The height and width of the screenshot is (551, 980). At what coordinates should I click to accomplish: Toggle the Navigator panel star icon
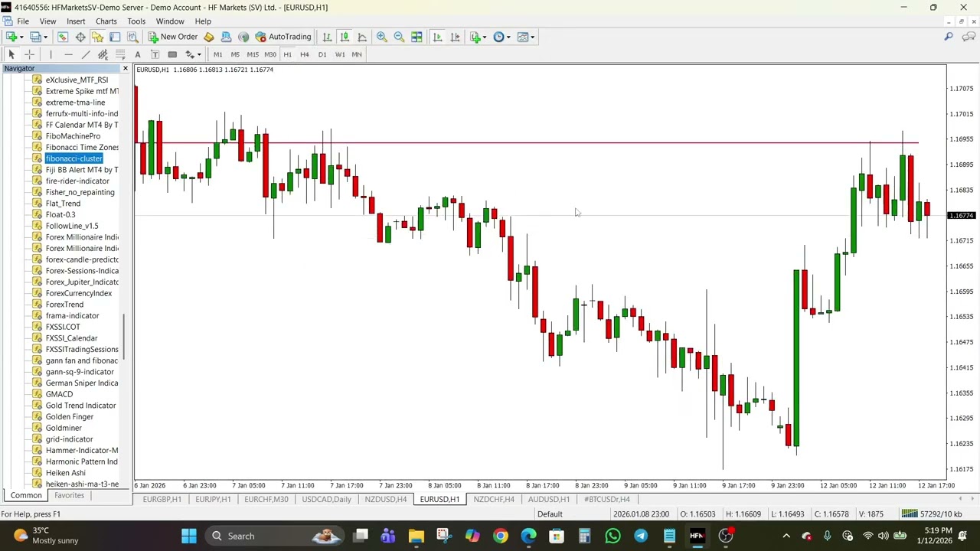(97, 37)
